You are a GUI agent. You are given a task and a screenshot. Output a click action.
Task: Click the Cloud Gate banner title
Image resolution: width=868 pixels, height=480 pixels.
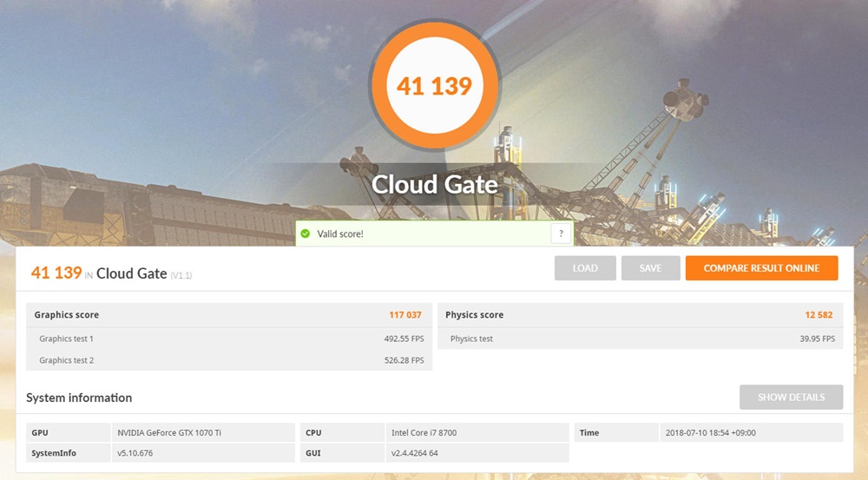[435, 184]
